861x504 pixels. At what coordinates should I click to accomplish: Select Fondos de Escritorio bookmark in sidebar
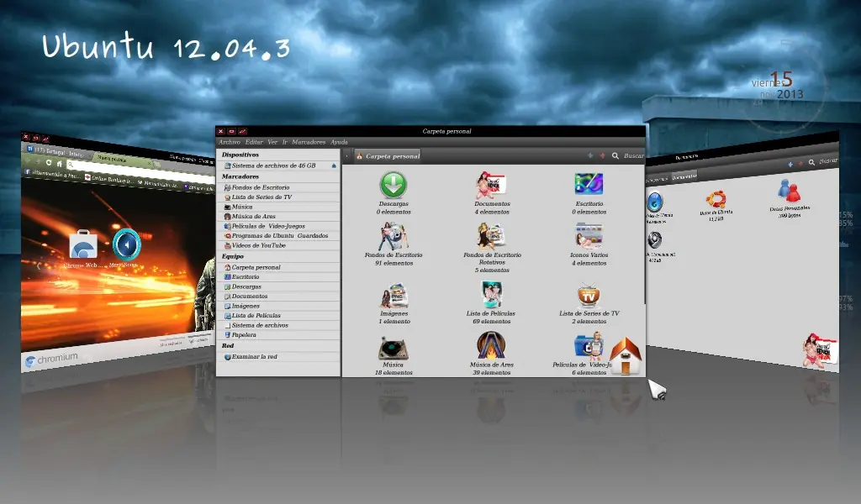[x=277, y=187]
